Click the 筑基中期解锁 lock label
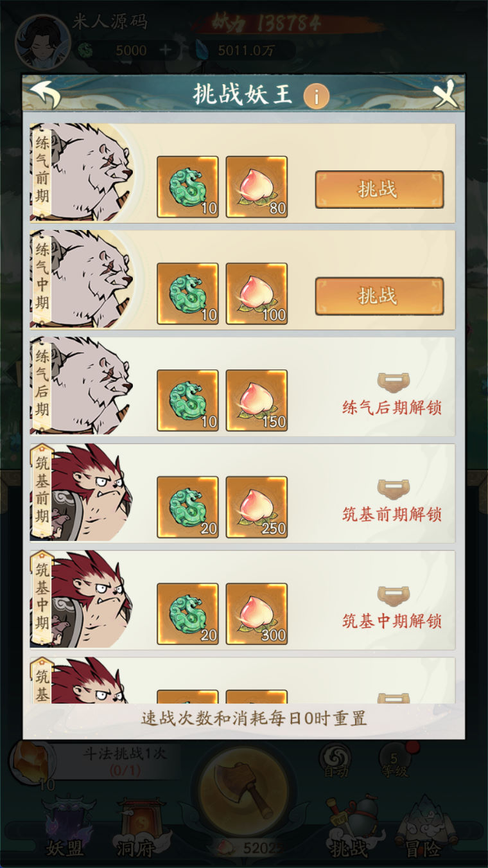Image resolution: width=488 pixels, height=868 pixels. click(392, 621)
